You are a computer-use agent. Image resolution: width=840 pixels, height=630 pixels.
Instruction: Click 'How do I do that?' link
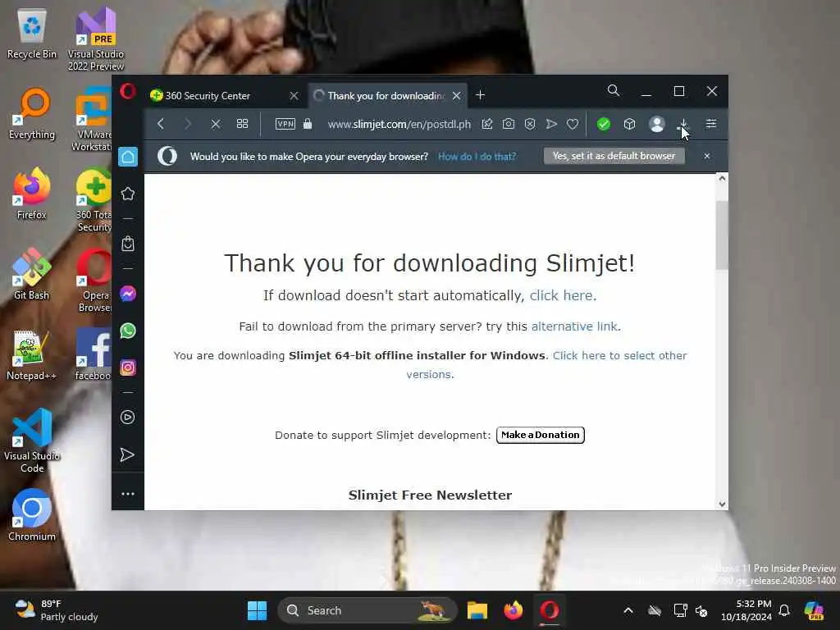(477, 157)
